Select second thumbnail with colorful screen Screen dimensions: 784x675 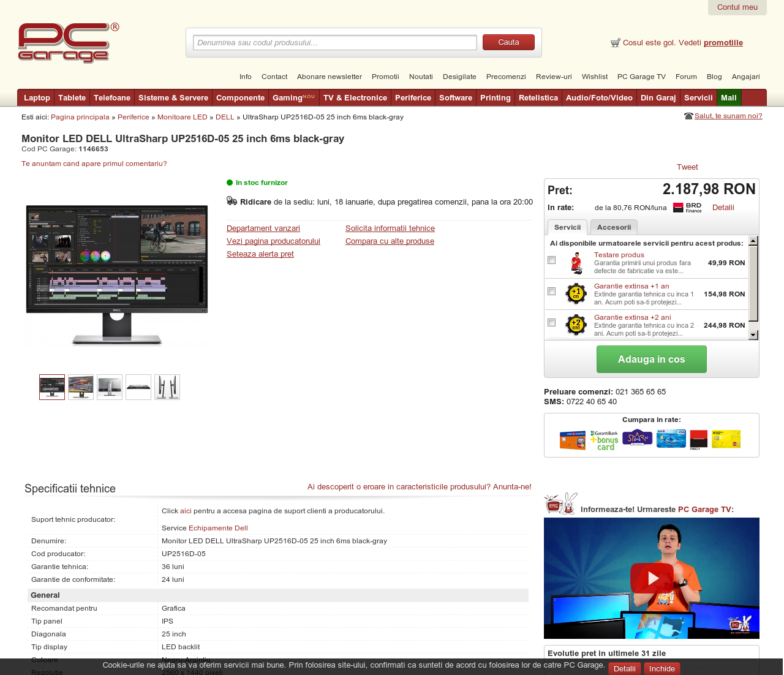click(x=81, y=387)
